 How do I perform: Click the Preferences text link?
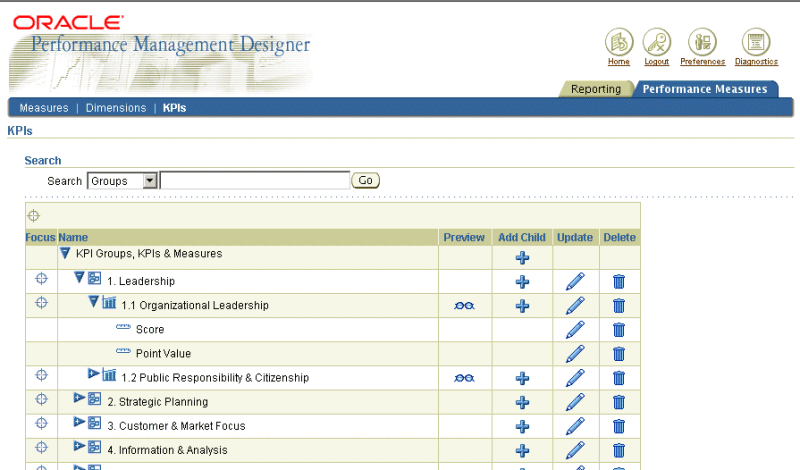coord(703,62)
